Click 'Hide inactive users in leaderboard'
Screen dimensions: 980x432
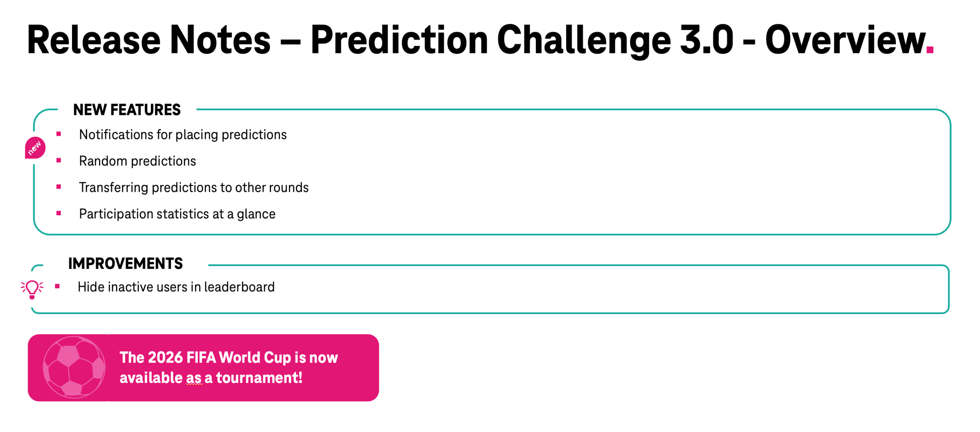176,287
